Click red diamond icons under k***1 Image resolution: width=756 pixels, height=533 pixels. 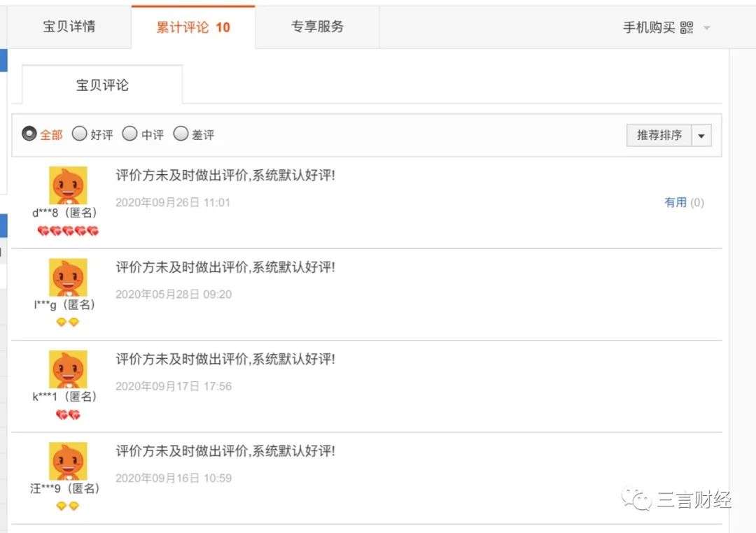[68, 415]
